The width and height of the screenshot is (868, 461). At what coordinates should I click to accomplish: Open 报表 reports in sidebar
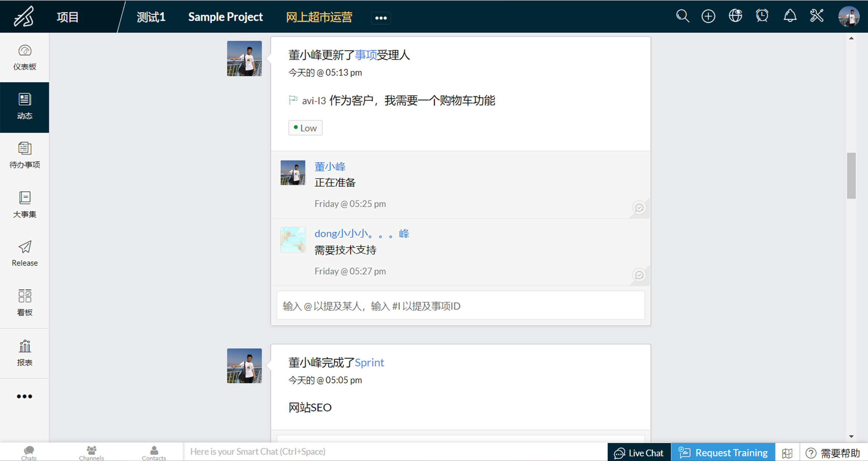pos(24,353)
